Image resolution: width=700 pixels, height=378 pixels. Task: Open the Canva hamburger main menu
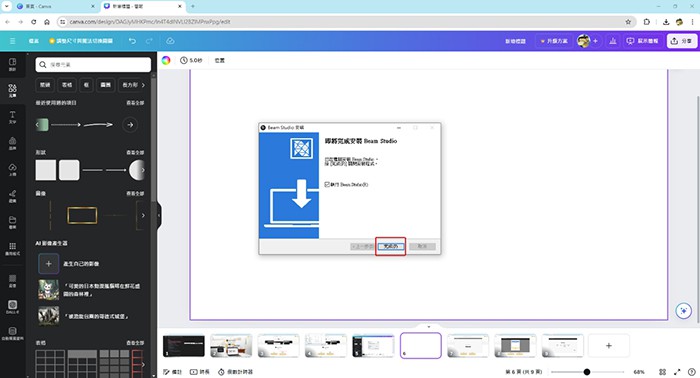pos(12,41)
